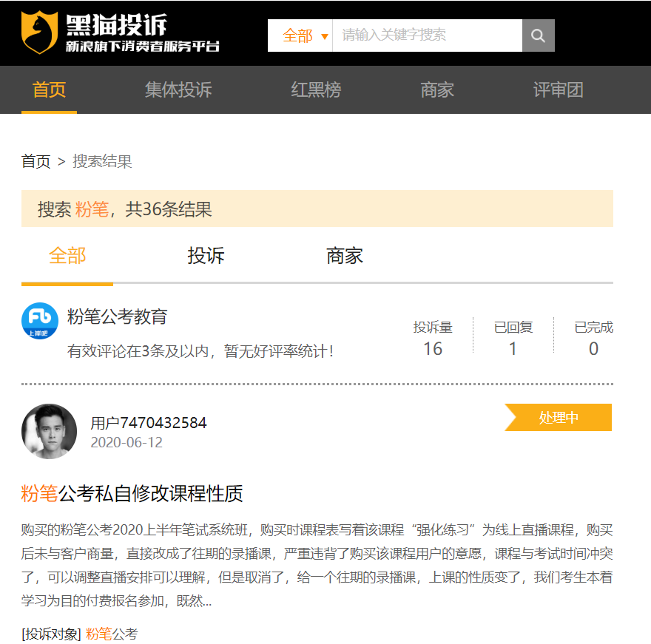Open complaint titled 粉笔公考私自修改课程性质
Viewport: 651px width, 644px height.
coord(132,493)
